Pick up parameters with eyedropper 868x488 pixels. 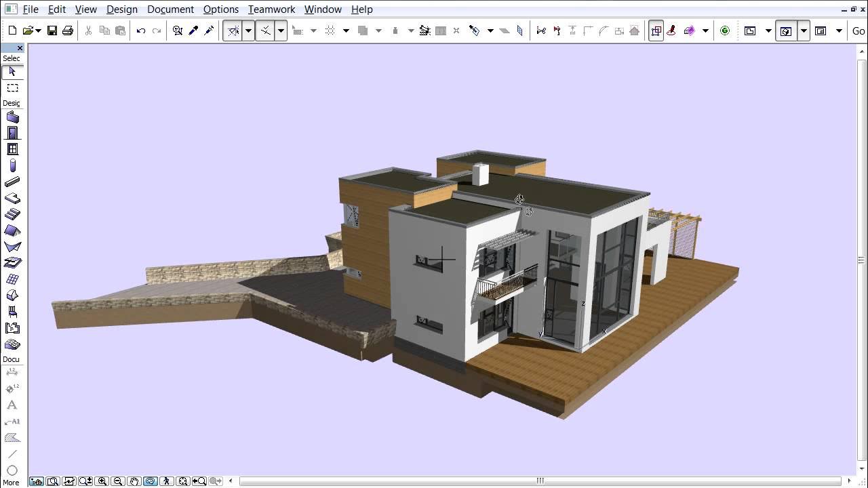(x=193, y=30)
